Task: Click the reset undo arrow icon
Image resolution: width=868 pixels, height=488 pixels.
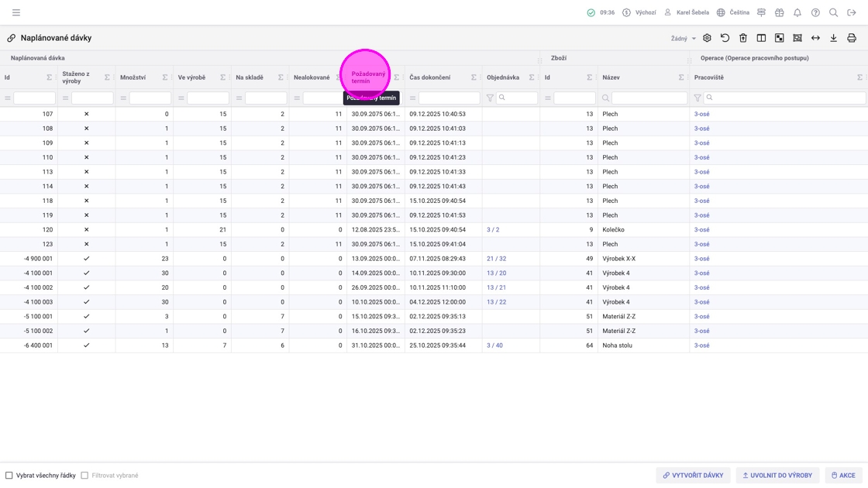Action: (725, 38)
